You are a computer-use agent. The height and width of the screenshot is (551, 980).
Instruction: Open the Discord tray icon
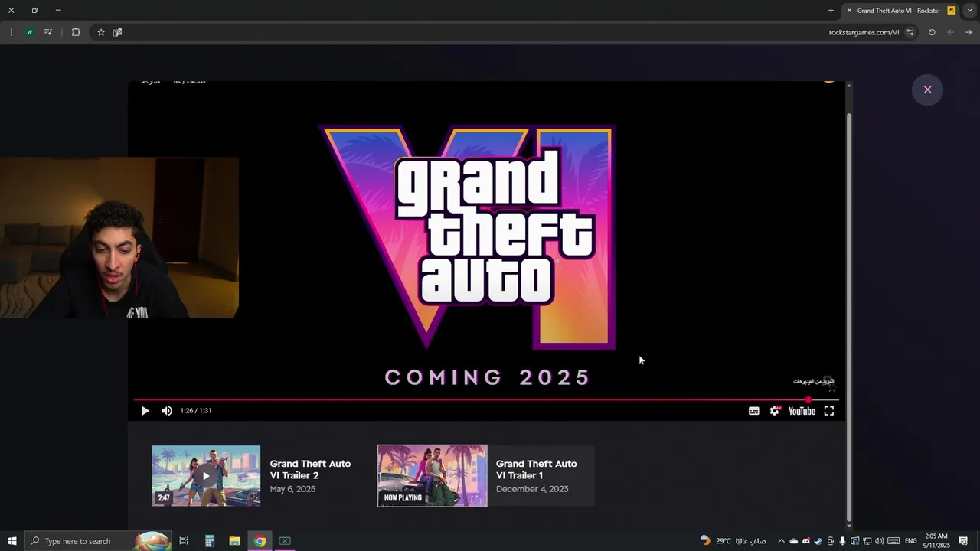point(806,541)
